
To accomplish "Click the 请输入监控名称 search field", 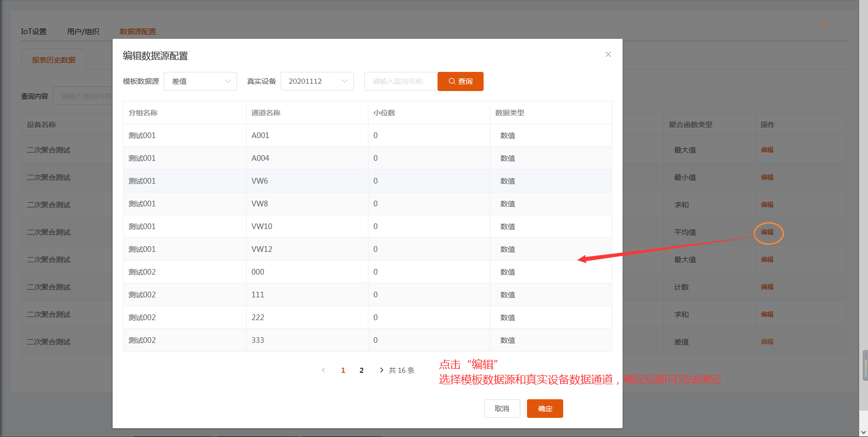I will [401, 81].
